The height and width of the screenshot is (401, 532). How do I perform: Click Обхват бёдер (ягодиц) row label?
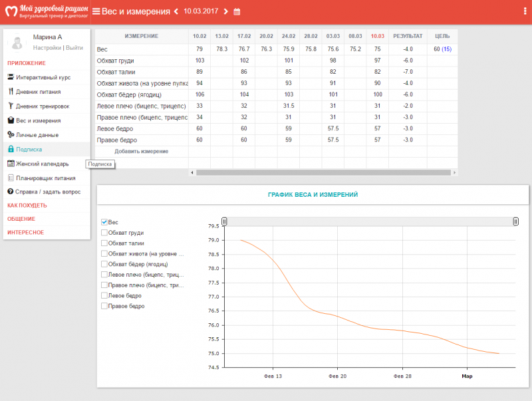(129, 94)
